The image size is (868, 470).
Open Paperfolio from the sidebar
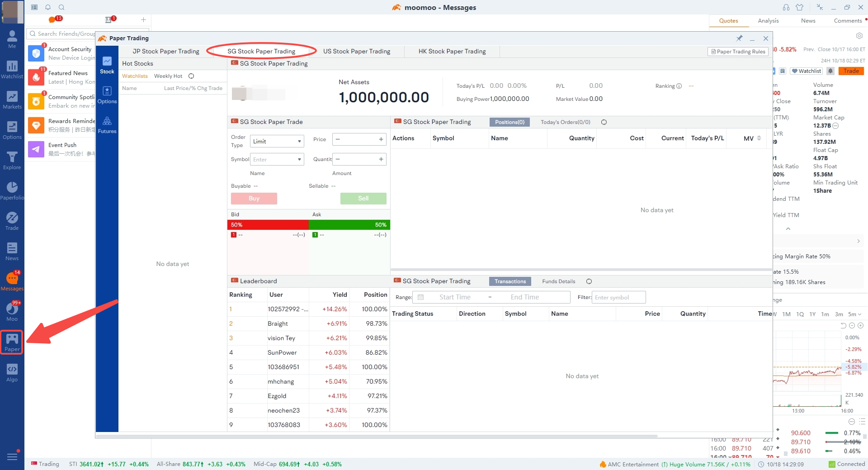pos(12,191)
